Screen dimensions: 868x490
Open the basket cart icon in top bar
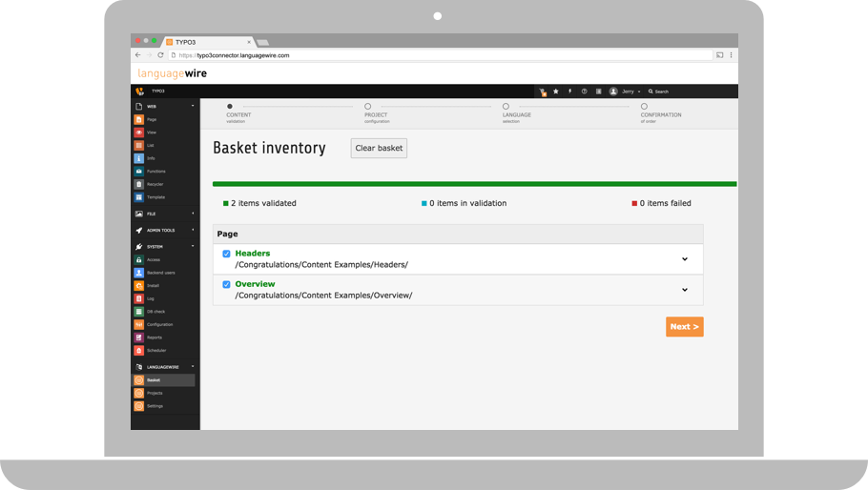tap(543, 92)
